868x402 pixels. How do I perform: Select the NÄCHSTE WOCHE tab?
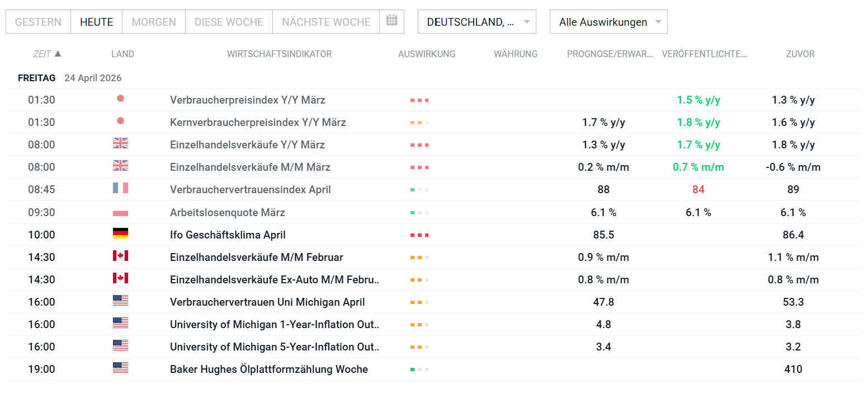pyautogui.click(x=326, y=21)
